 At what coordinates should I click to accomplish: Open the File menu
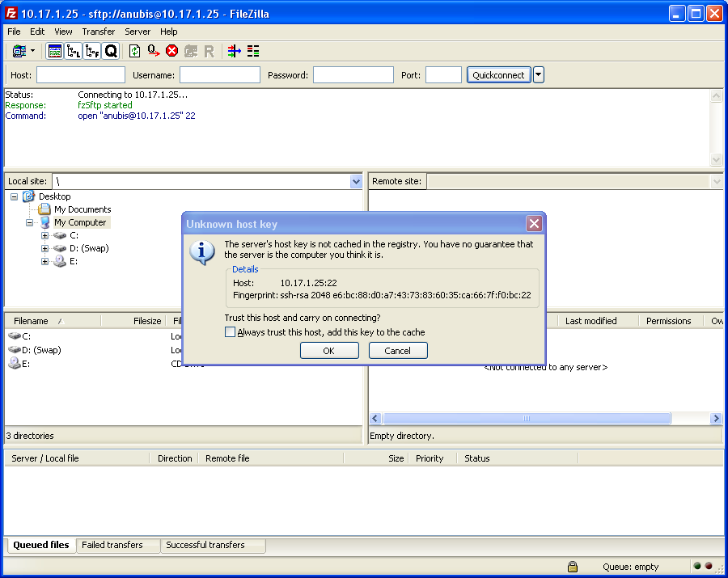(14, 32)
